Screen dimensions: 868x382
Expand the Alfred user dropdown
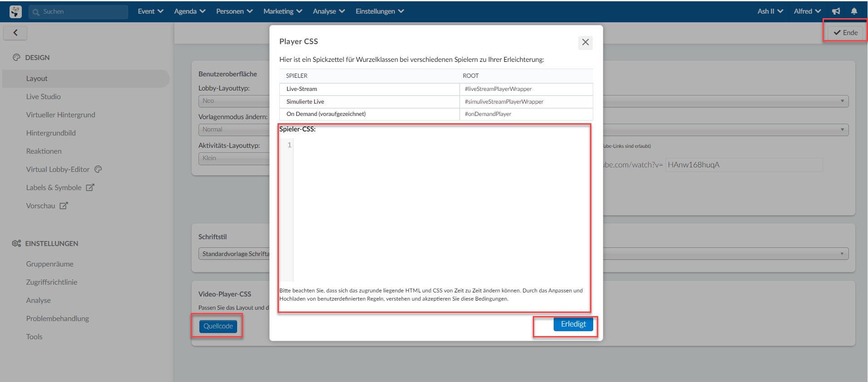tap(808, 11)
